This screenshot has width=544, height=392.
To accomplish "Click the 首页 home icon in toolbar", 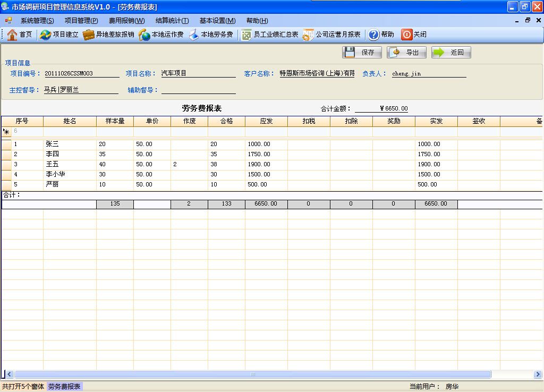I will tap(13, 35).
